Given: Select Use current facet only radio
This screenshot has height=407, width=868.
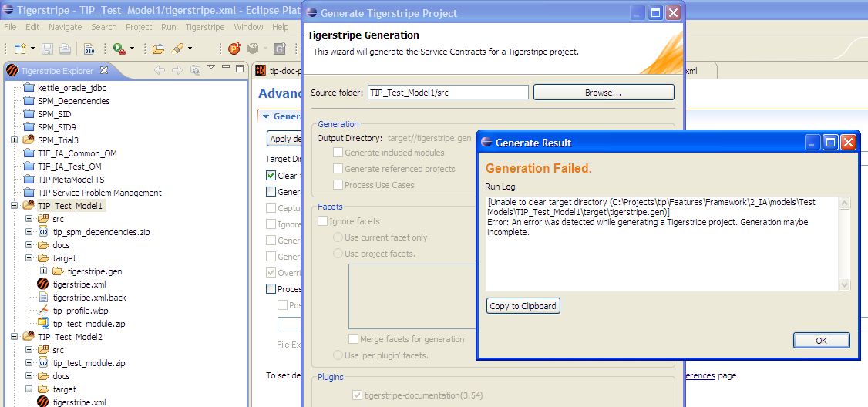Looking at the screenshot, I should [x=337, y=237].
